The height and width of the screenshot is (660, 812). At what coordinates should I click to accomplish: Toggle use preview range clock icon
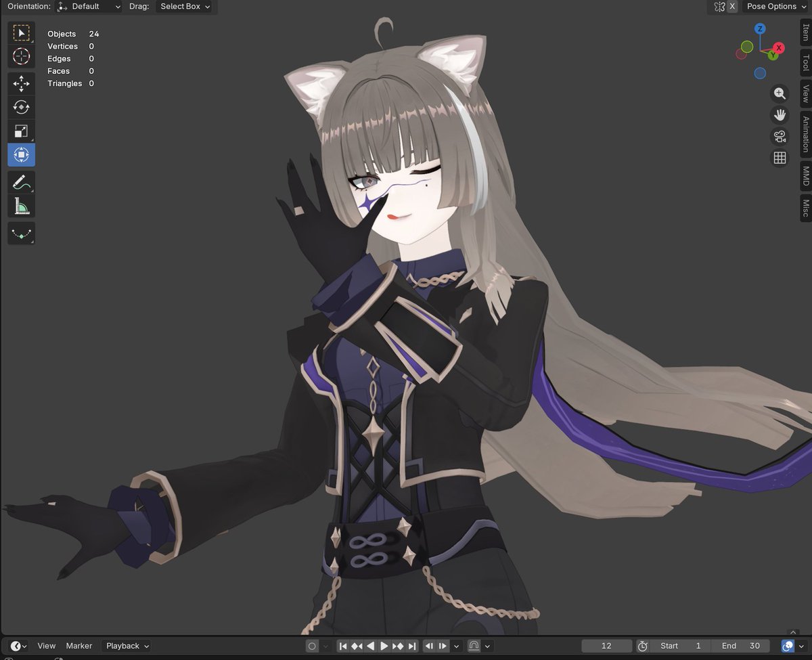point(643,646)
